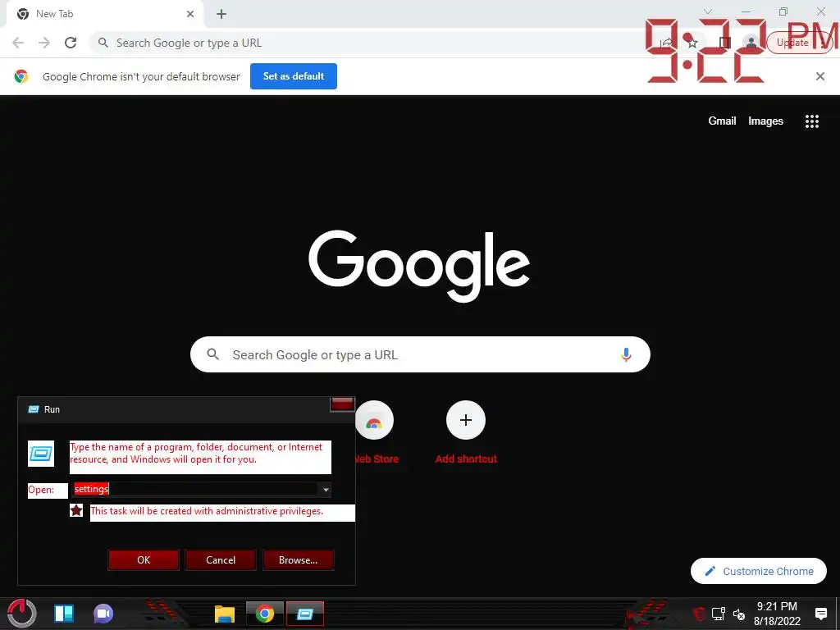
Task: Click Chrome's forward navigation arrow
Action: (44, 43)
